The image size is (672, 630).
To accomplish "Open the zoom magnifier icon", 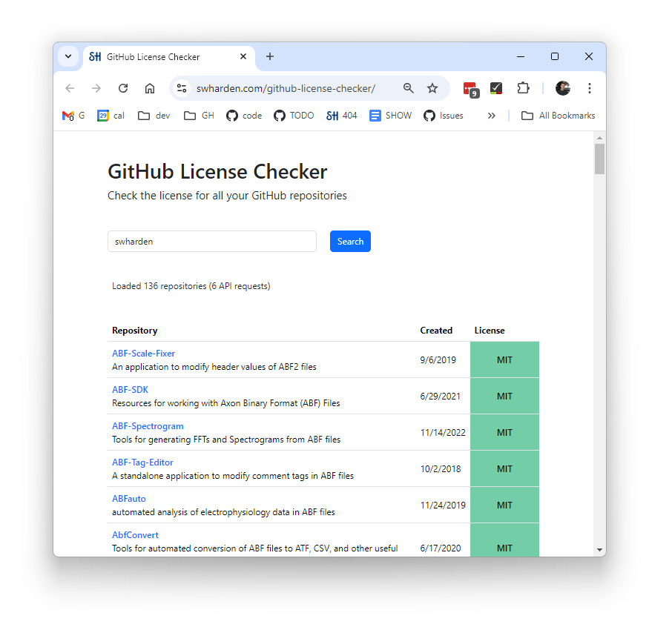I will (409, 88).
